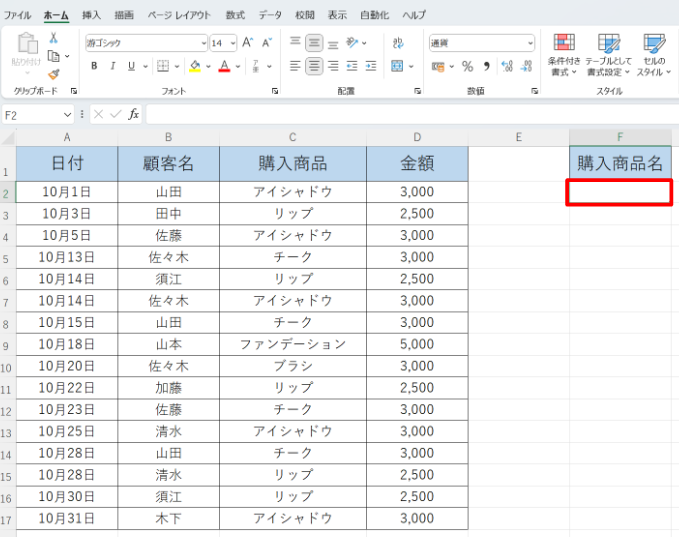This screenshot has width=679, height=537.
Task: Click the Percent Style icon
Action: (x=467, y=66)
